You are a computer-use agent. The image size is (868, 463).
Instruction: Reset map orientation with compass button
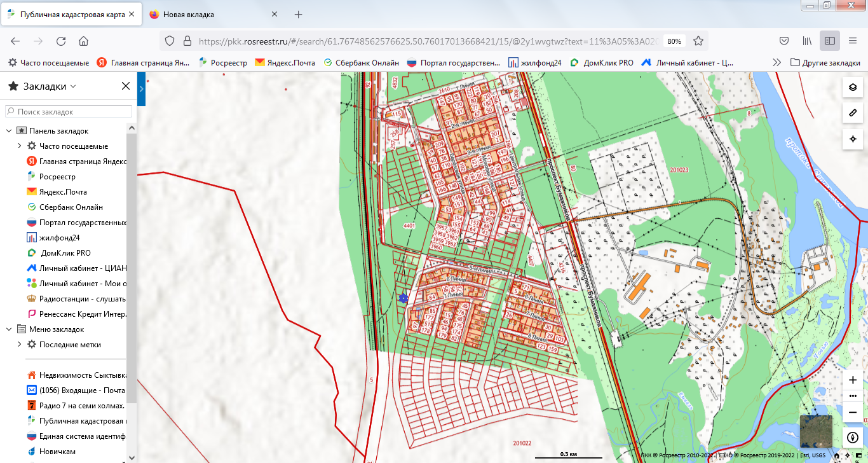[852, 438]
